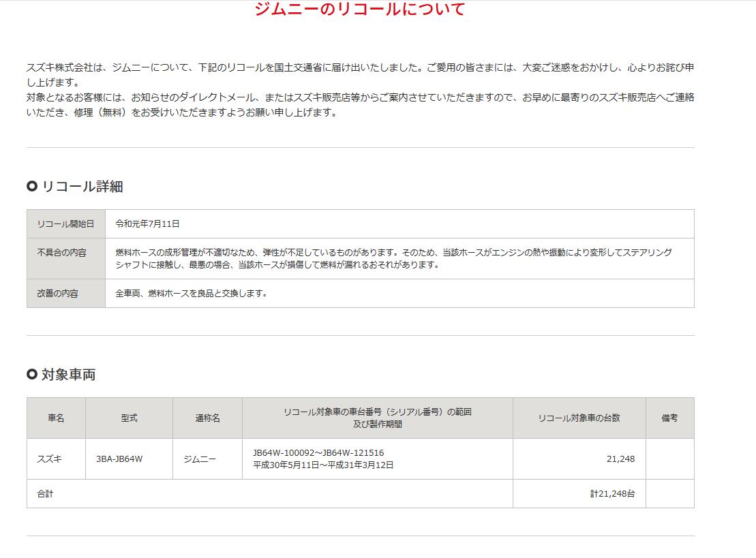Click the unit count 21,248
The width and height of the screenshot is (756, 558).
tap(620, 459)
